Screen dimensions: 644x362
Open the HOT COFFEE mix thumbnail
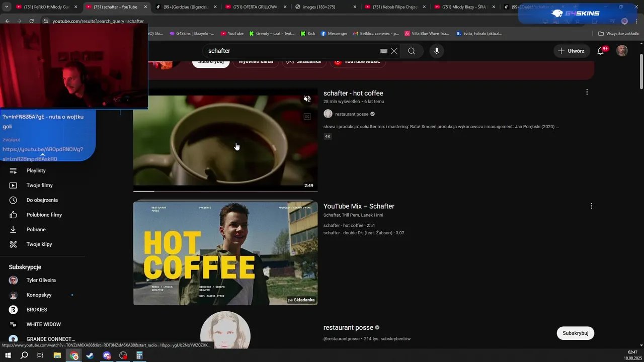coord(225,252)
